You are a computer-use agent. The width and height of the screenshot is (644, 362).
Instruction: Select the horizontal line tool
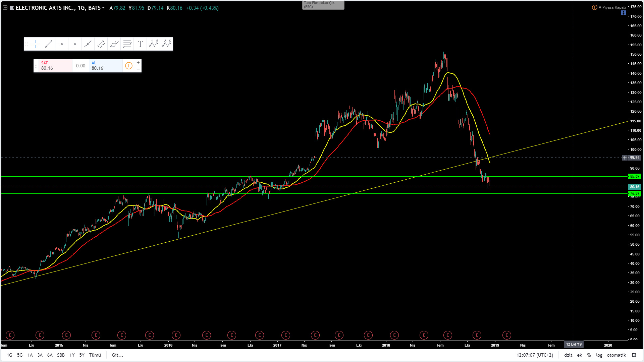(62, 44)
